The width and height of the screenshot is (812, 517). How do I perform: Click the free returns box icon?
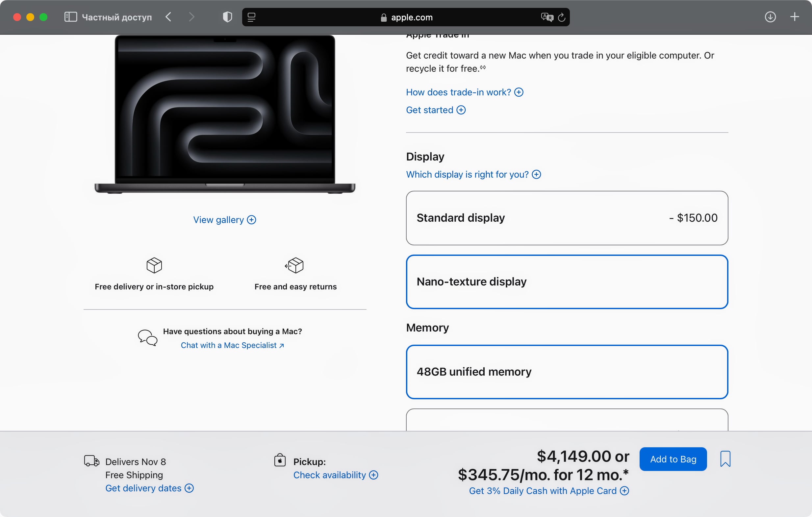(294, 265)
